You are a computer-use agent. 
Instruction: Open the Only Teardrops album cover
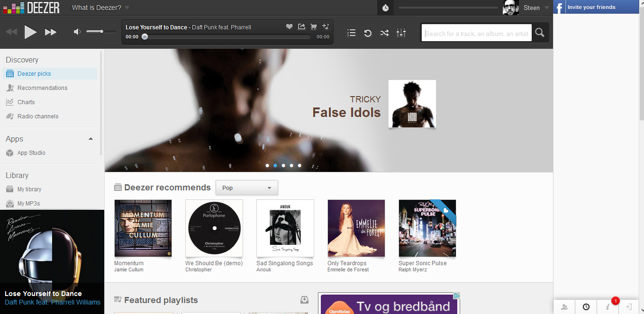pos(356,228)
